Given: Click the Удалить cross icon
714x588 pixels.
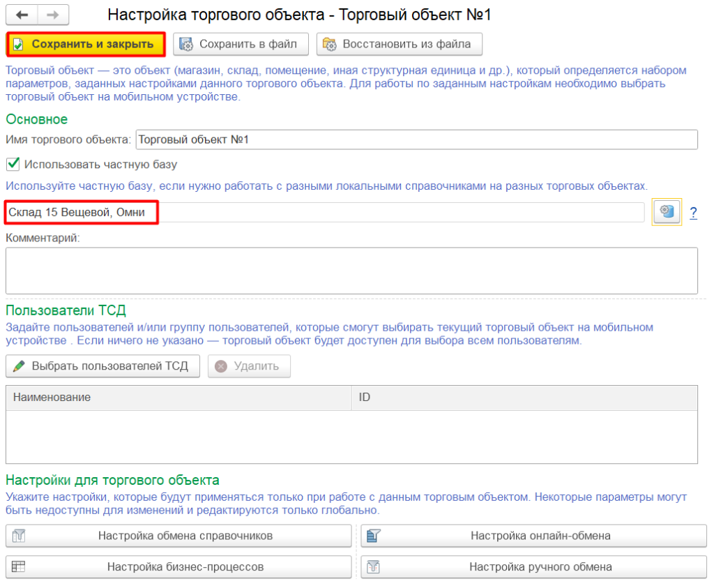Looking at the screenshot, I should [221, 366].
